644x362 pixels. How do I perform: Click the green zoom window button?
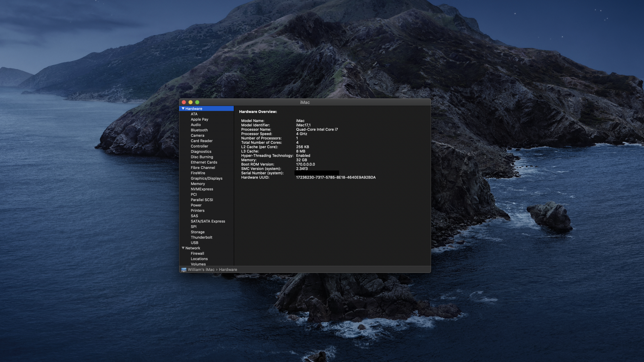pos(197,102)
